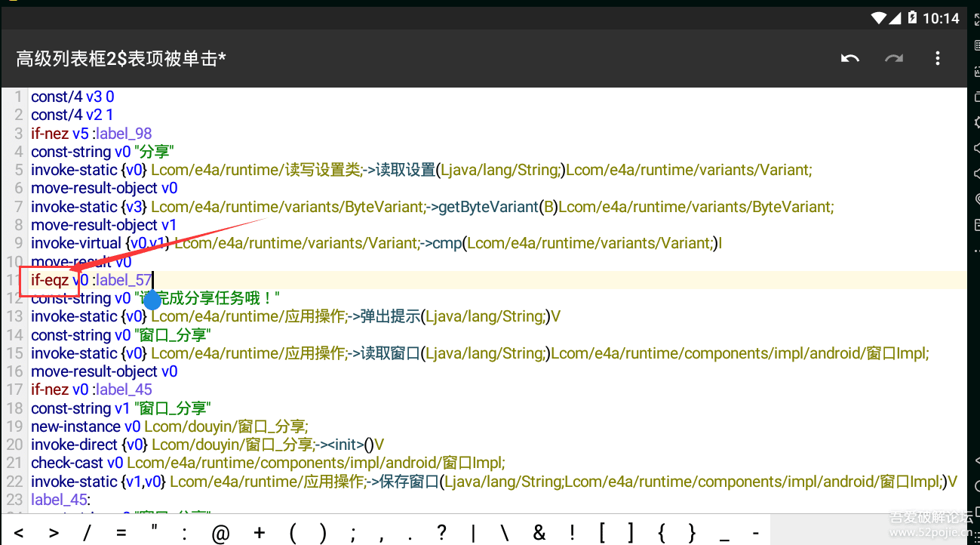Tap the battery status icon

(912, 18)
